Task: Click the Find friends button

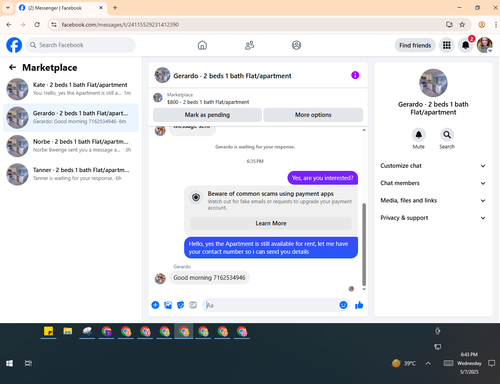Action: coord(415,45)
